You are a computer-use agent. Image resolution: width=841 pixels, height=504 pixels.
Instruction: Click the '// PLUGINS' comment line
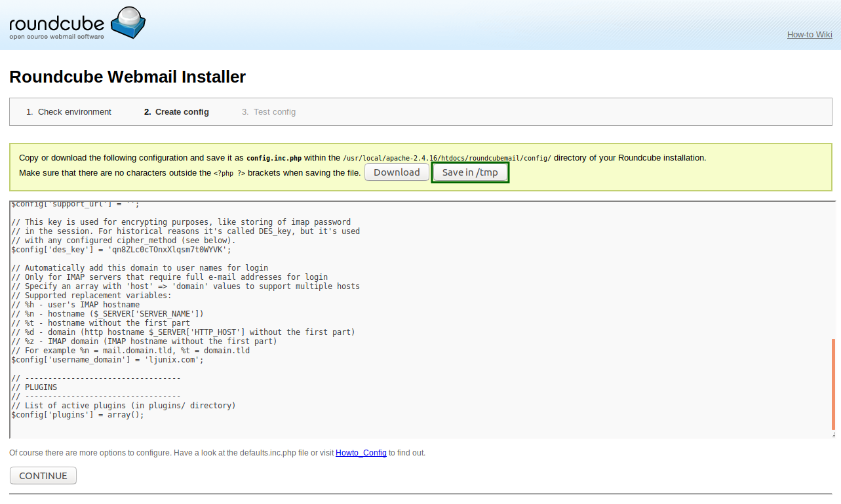pyautogui.click(x=34, y=387)
